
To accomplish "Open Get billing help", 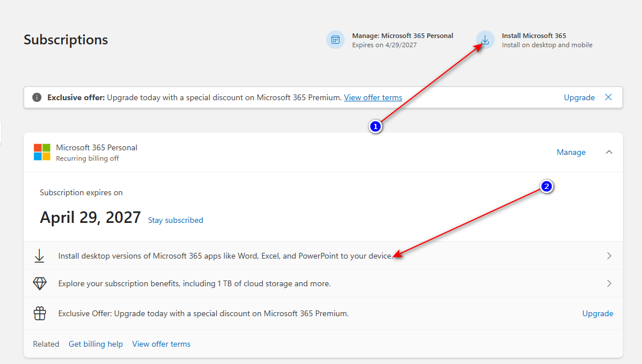I will 96,344.
